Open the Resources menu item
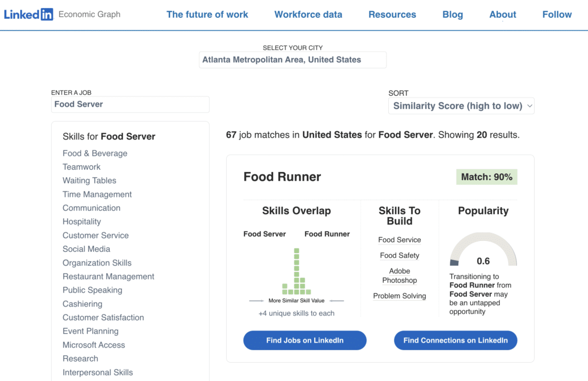Viewport: 588px width, 381px height. pyautogui.click(x=392, y=14)
